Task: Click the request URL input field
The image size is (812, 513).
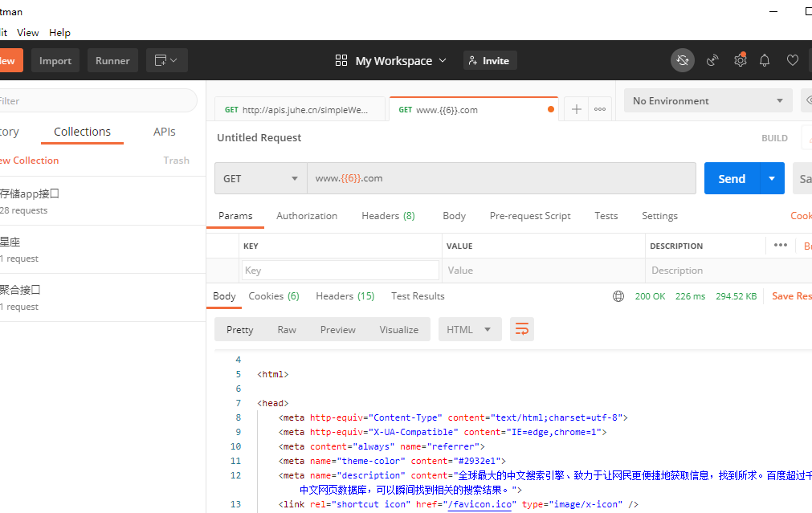Action: tap(501, 178)
